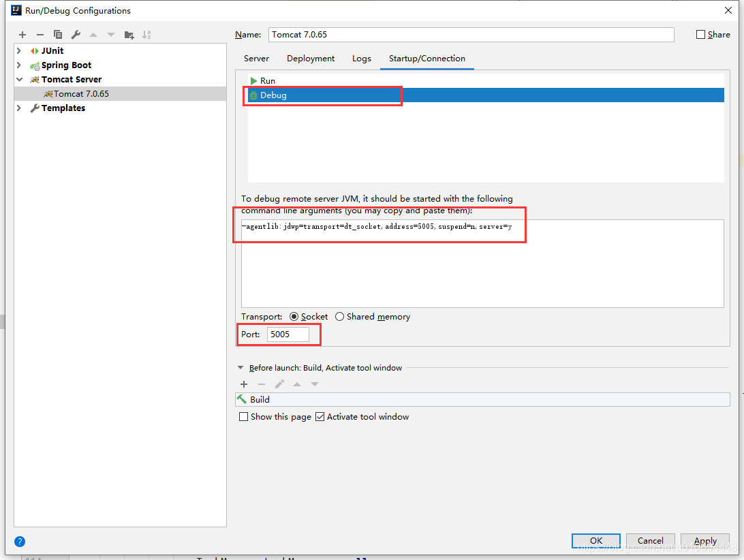Switch to the Startup/Connection tab

[427, 59]
